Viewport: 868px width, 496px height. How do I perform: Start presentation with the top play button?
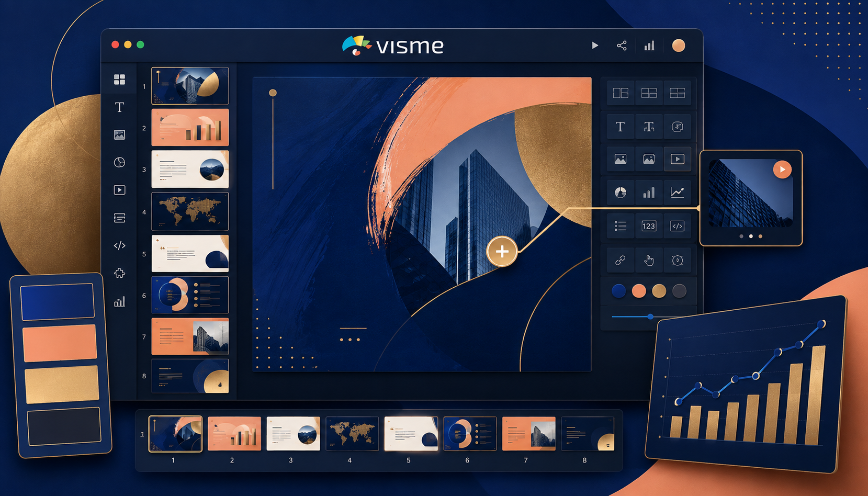click(595, 46)
